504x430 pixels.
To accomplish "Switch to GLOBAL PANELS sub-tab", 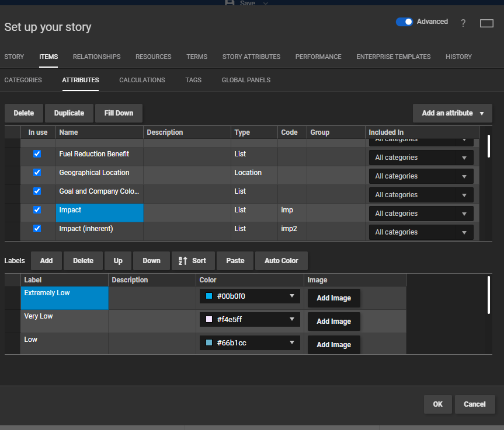I will (x=246, y=80).
